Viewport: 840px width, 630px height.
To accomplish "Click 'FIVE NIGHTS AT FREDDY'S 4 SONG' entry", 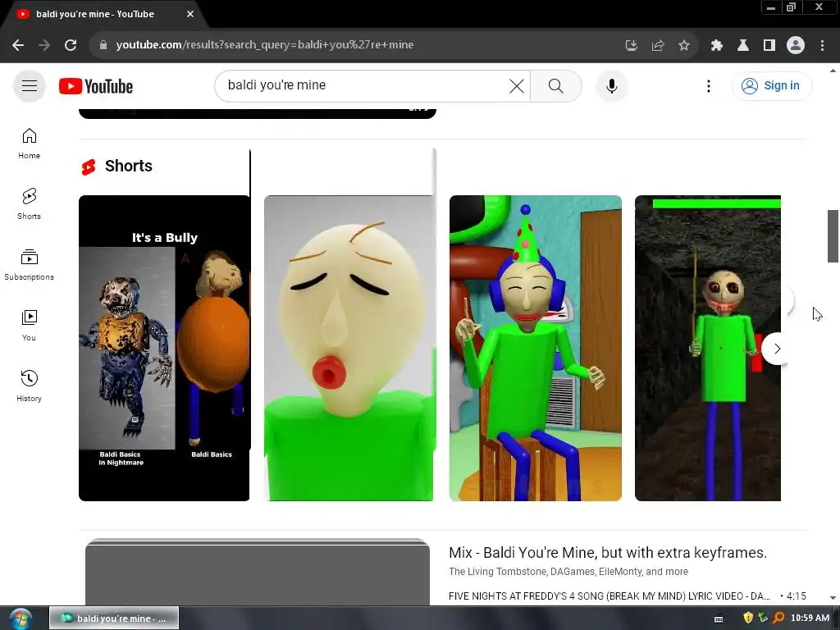I will [609, 596].
